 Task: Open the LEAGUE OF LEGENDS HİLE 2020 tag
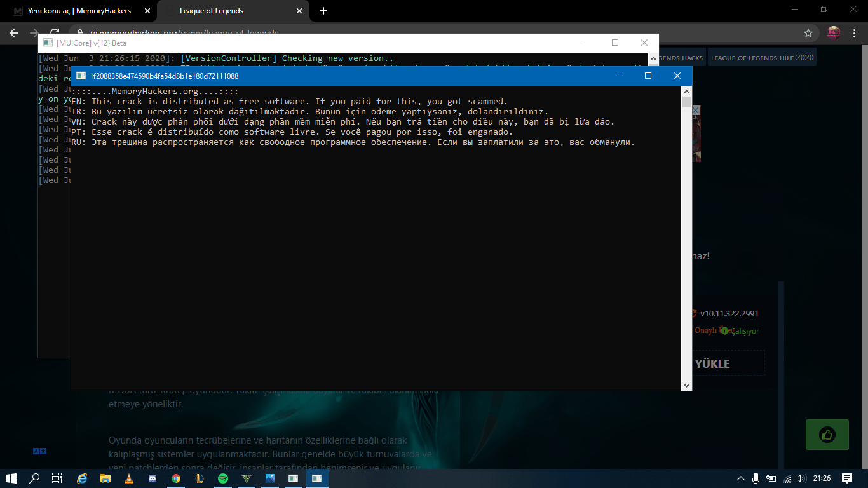[x=762, y=57]
